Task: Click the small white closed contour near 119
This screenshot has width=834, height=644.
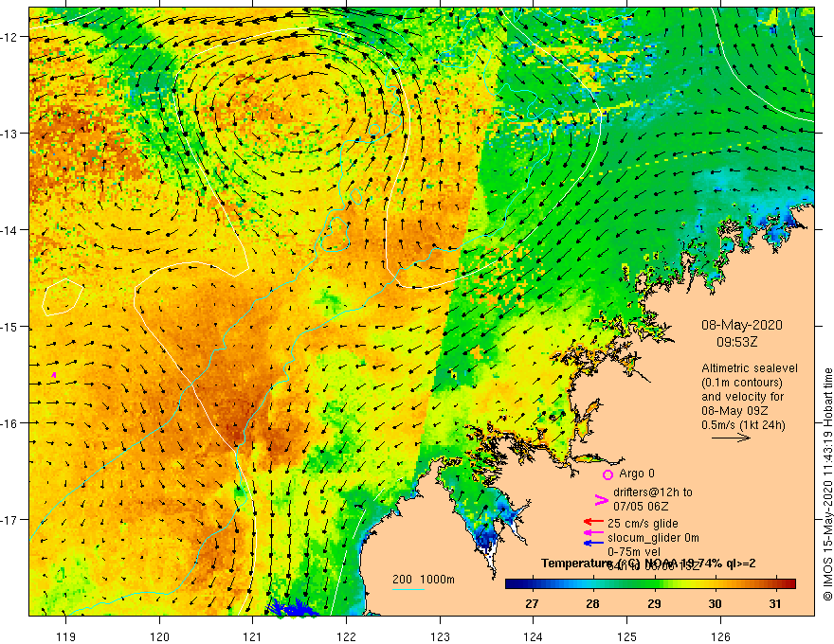Action: pyautogui.click(x=63, y=297)
